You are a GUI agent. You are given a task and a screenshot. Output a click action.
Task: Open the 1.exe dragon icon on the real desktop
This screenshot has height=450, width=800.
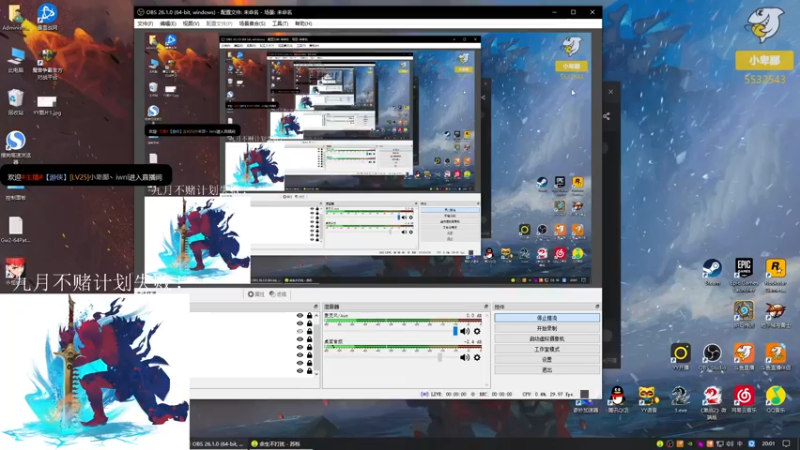(x=680, y=399)
